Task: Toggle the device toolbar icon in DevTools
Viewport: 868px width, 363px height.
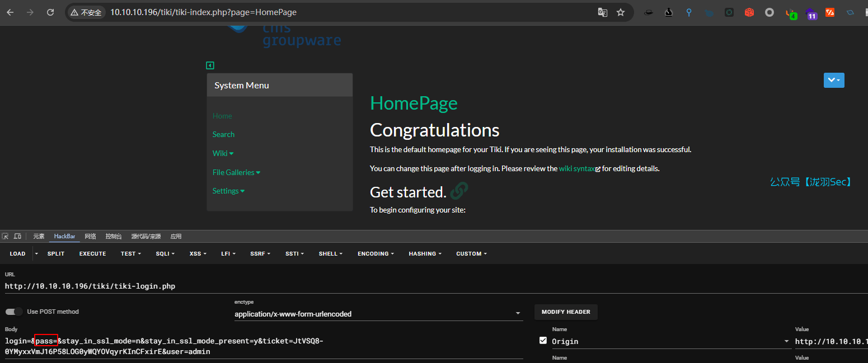Action: (17, 237)
